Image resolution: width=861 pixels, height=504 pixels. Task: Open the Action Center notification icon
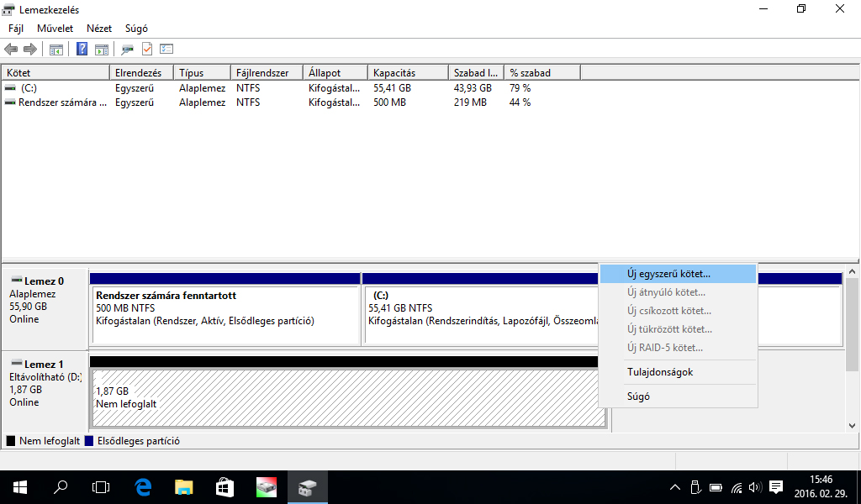pos(776,486)
